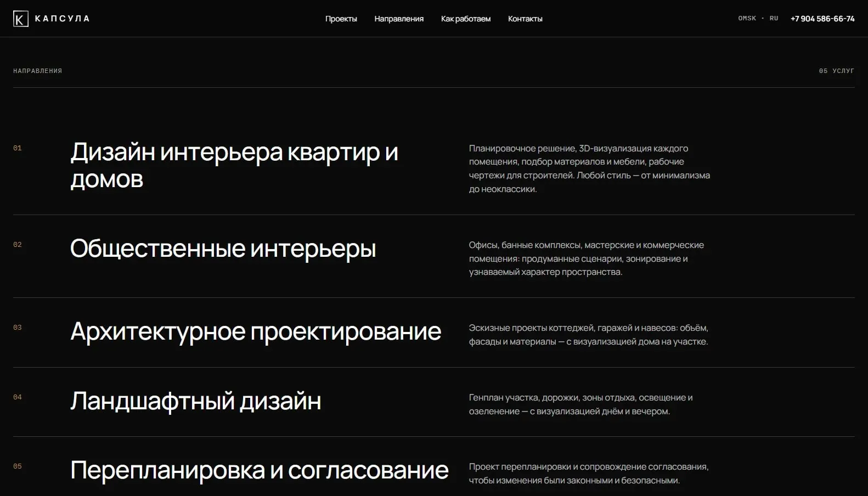The image size is (868, 496).
Task: Click the row number 04
Action: click(18, 397)
